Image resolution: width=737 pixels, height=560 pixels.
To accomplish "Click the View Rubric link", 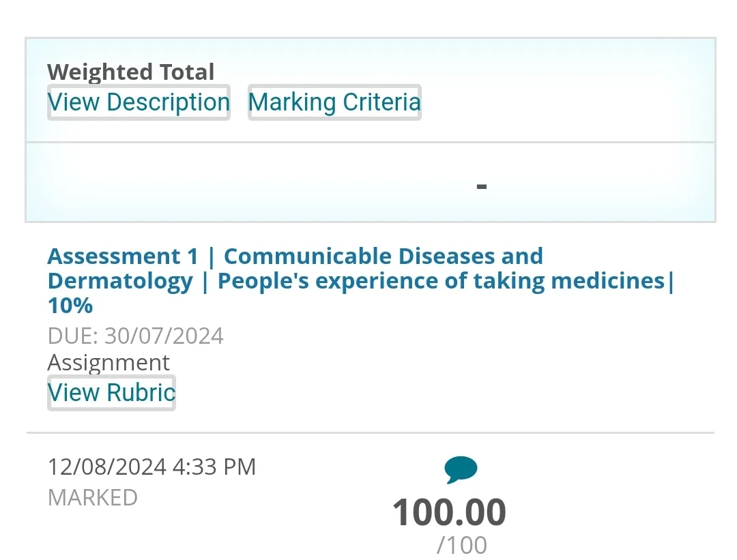I will (x=111, y=393).
